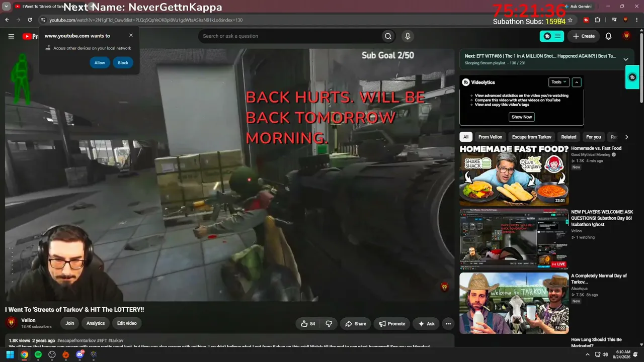Open video Analytics

(x=96, y=323)
